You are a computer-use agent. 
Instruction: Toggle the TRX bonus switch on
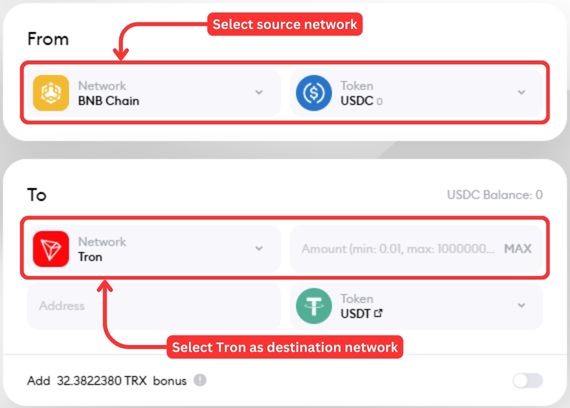pyautogui.click(x=527, y=381)
